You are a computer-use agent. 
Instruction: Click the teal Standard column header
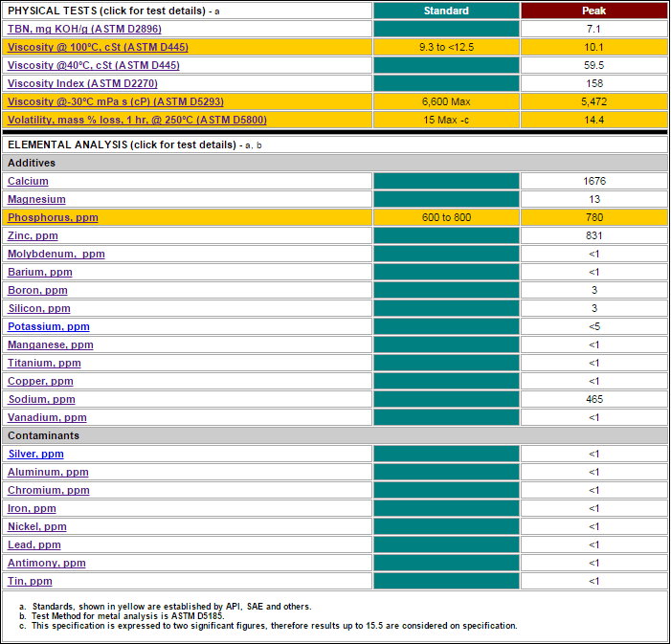pyautogui.click(x=446, y=11)
